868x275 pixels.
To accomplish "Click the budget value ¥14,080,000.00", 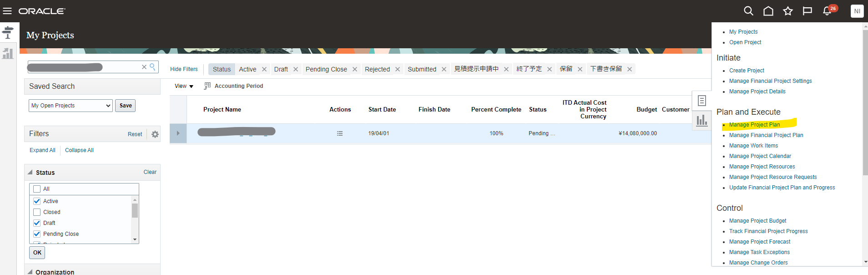I will tap(638, 133).
